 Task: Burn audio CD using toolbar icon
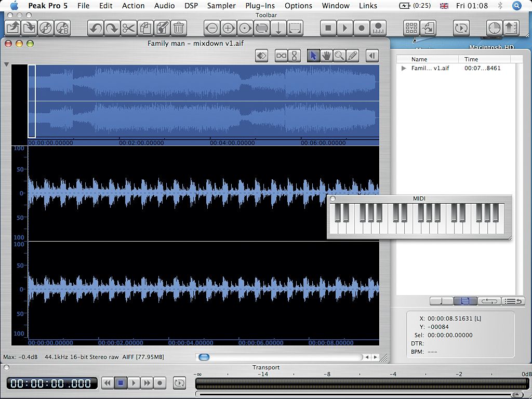coord(62,28)
